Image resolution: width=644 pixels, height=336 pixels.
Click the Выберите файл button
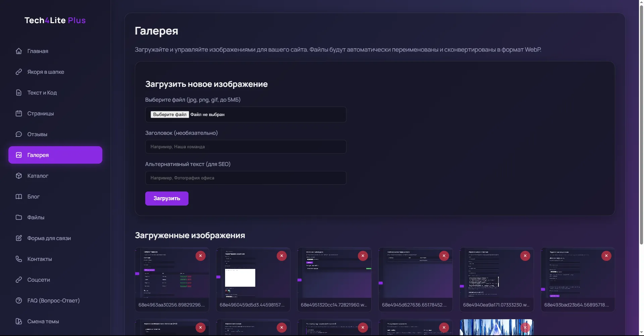click(170, 114)
